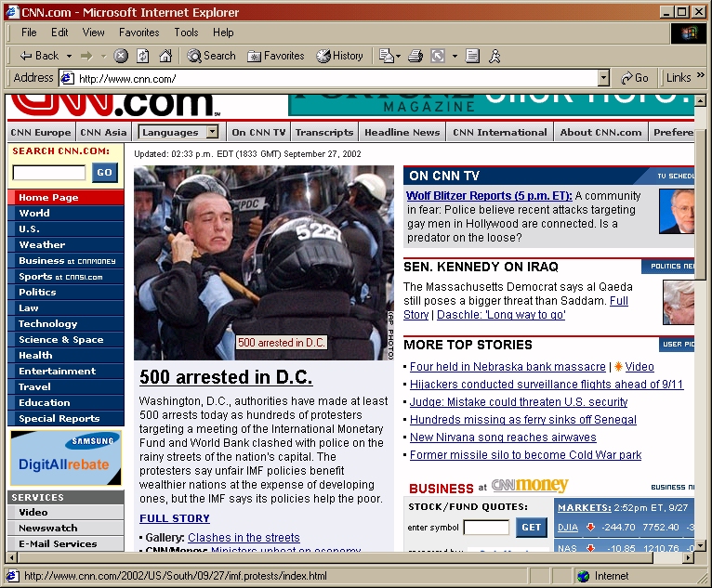Click the video icon beside Nebraska story

[618, 367]
